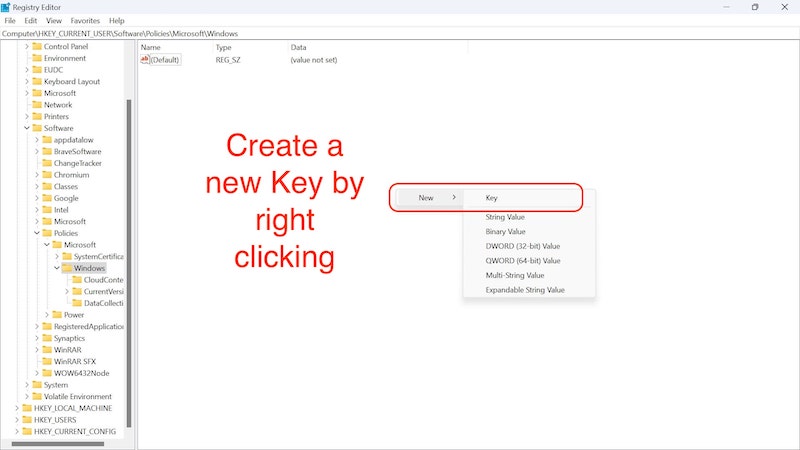The height and width of the screenshot is (450, 800).
Task: Select the HKEY_USERS hive folder icon
Action: click(x=27, y=420)
